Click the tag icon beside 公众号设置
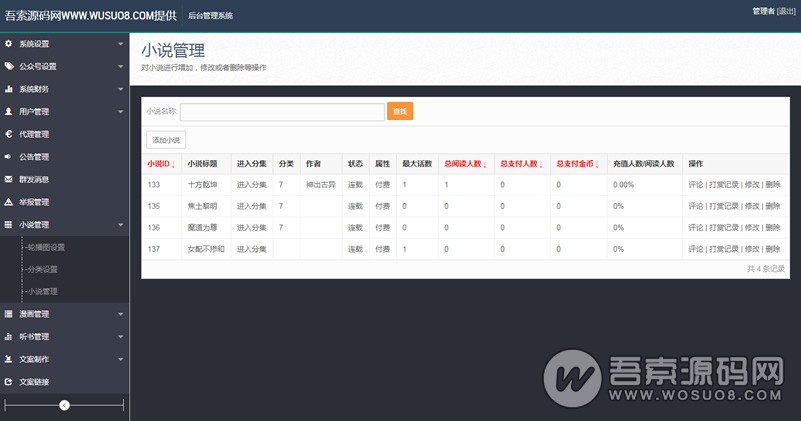The width and height of the screenshot is (801, 421). (9, 66)
